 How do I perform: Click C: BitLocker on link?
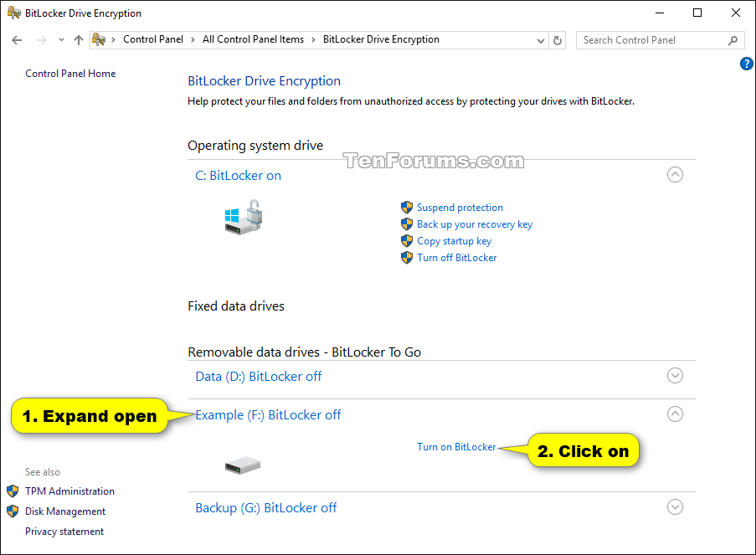pos(238,176)
